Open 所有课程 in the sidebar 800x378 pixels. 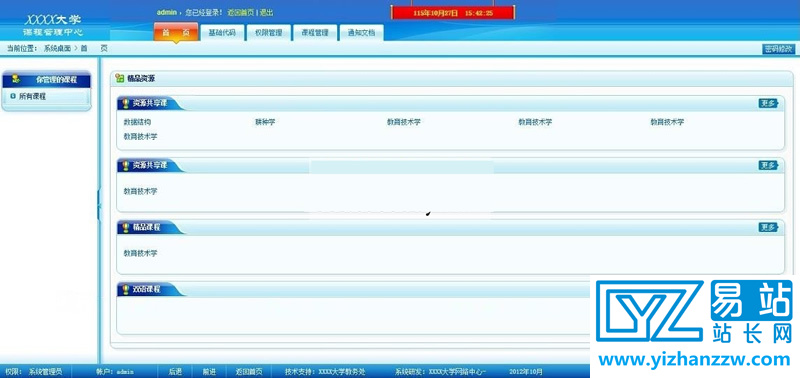[x=32, y=96]
